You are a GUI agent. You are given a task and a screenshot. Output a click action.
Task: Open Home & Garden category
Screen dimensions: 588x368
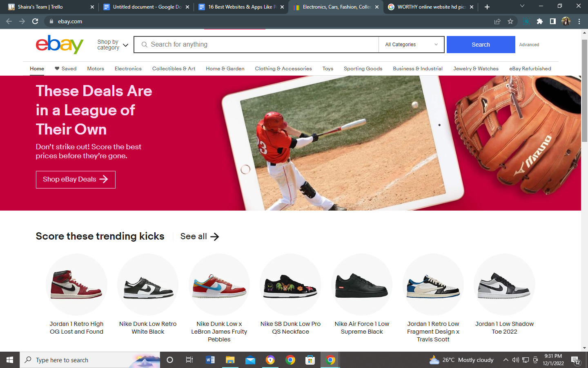tap(225, 69)
